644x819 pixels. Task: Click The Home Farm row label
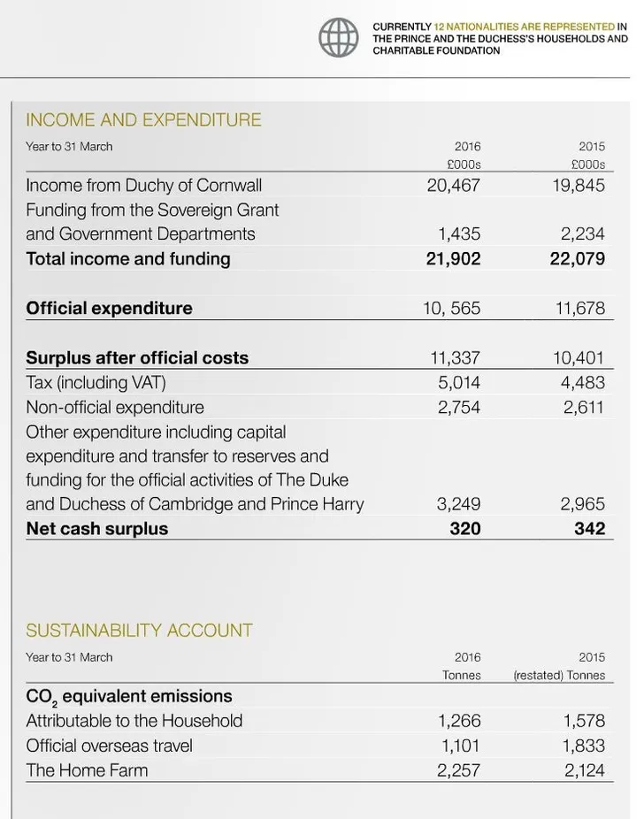tap(87, 769)
